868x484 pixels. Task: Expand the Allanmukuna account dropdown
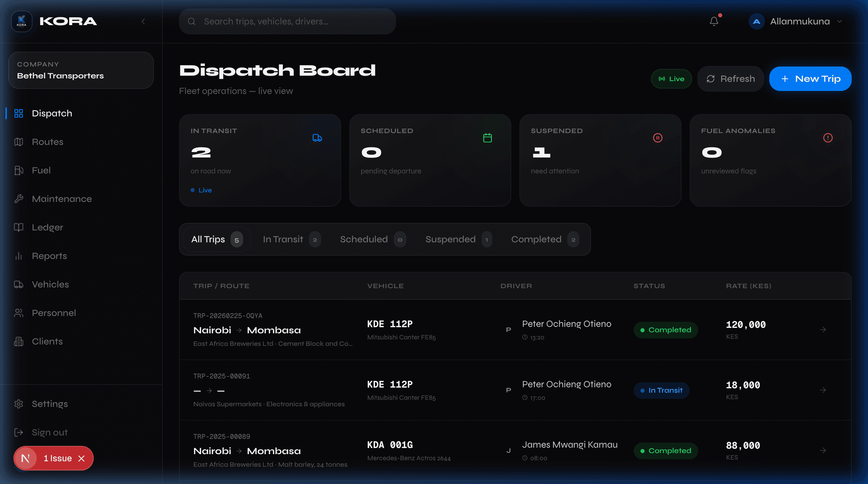[x=840, y=21]
